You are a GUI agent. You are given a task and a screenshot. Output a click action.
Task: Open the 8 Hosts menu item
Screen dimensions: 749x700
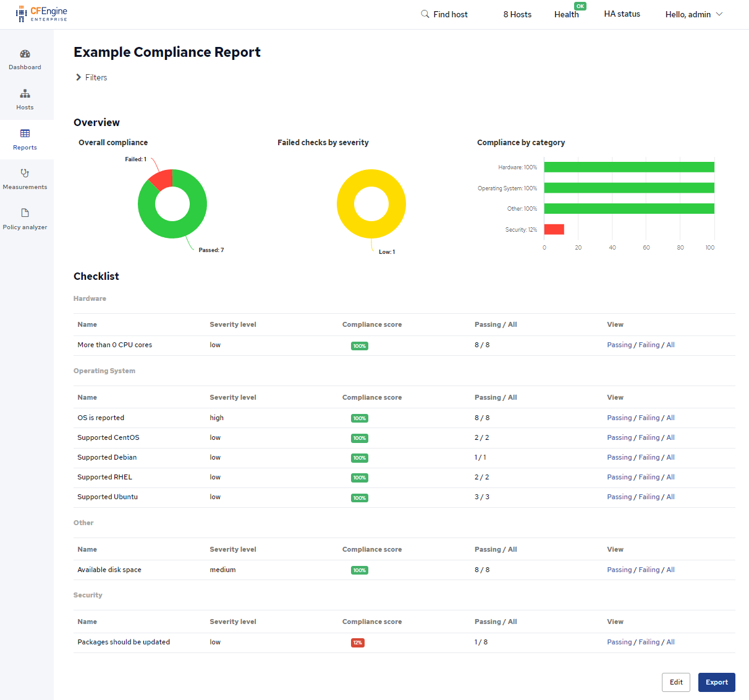click(517, 14)
